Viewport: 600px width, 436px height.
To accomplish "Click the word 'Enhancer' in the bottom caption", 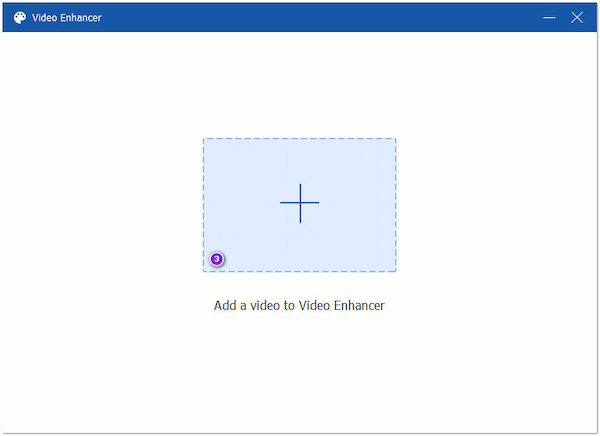I will coord(356,306).
